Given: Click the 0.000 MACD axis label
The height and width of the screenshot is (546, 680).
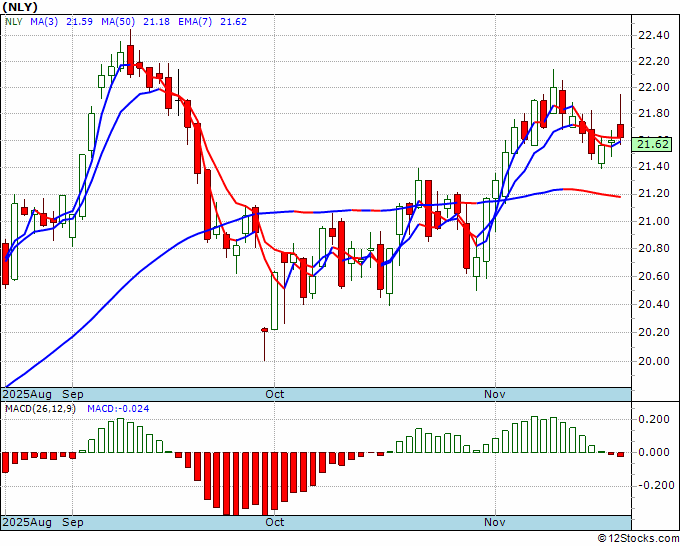Looking at the screenshot, I should pyautogui.click(x=656, y=452).
